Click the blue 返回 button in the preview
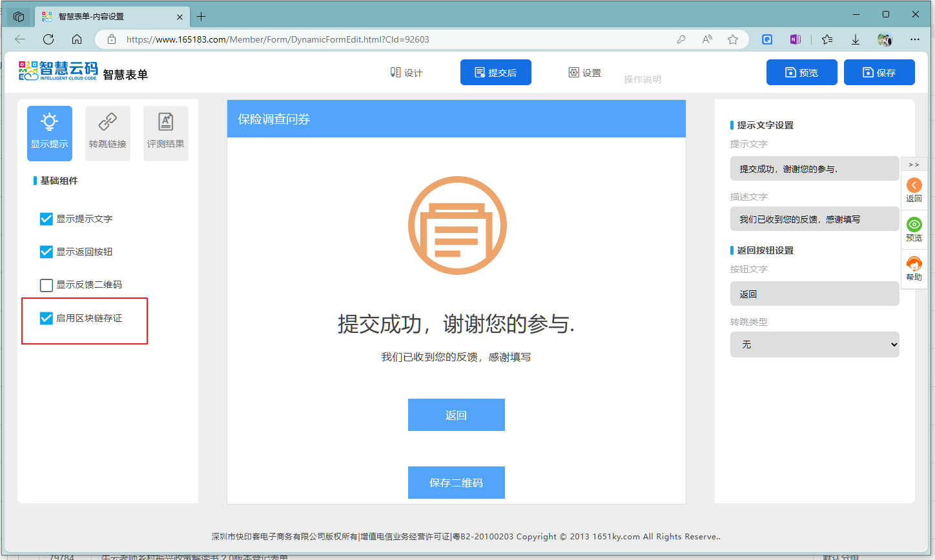The height and width of the screenshot is (560, 935). [457, 415]
